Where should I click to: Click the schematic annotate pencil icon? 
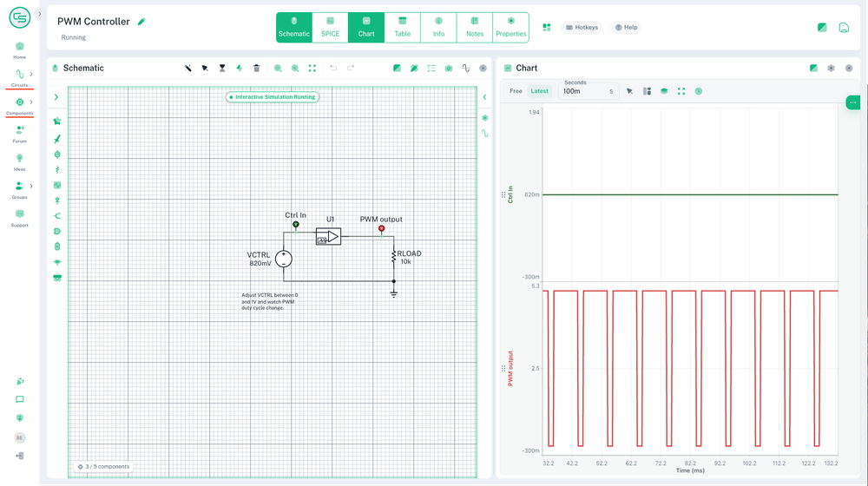click(414, 68)
